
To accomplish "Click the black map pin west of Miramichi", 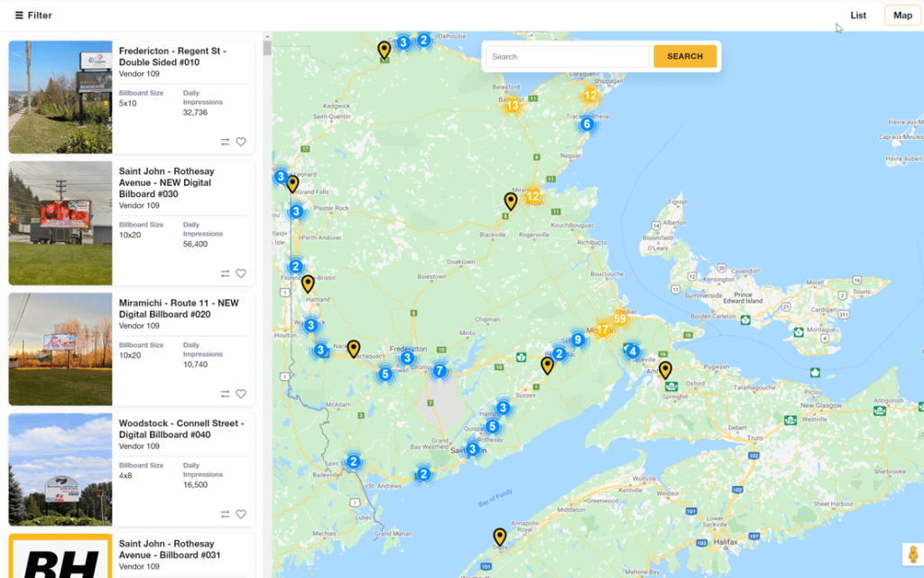I will (511, 201).
